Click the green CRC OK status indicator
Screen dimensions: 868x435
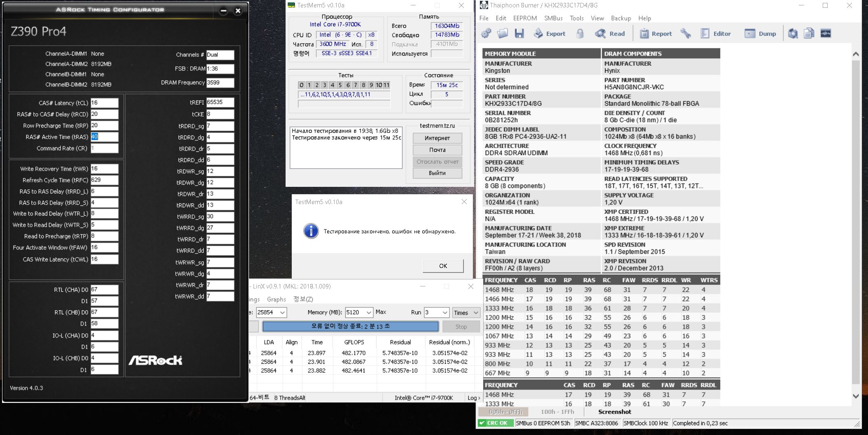495,423
